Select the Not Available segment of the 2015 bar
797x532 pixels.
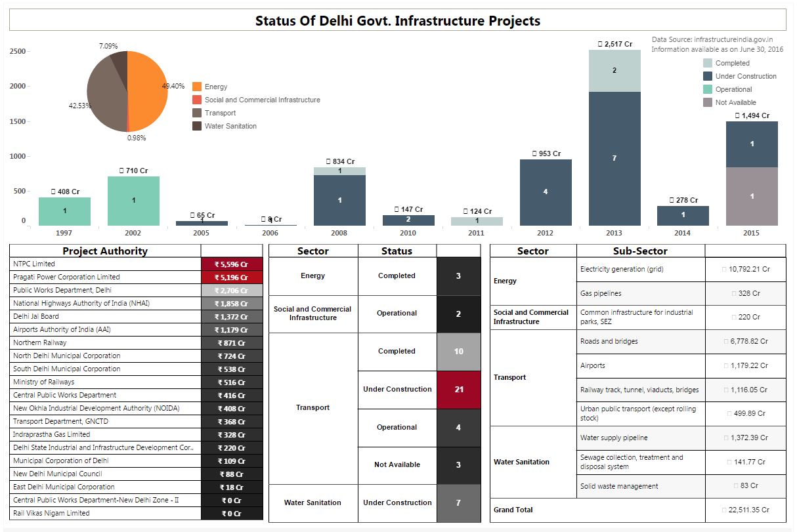coord(752,196)
